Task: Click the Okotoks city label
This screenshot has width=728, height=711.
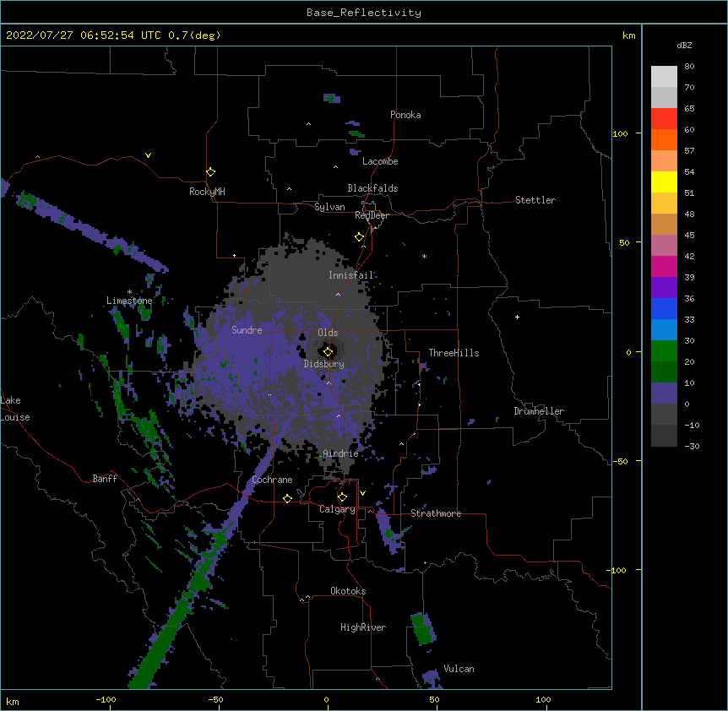Action: click(348, 591)
